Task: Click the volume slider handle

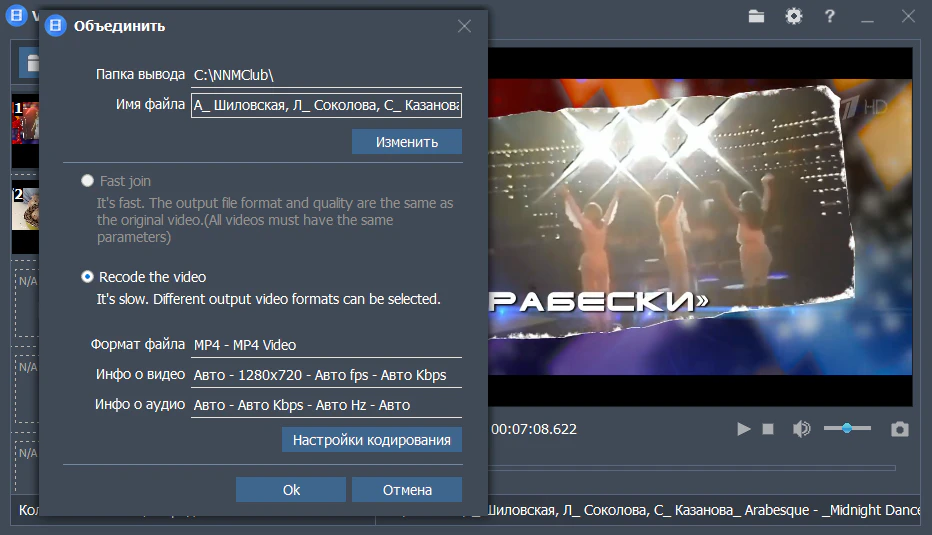Action: [x=847, y=428]
